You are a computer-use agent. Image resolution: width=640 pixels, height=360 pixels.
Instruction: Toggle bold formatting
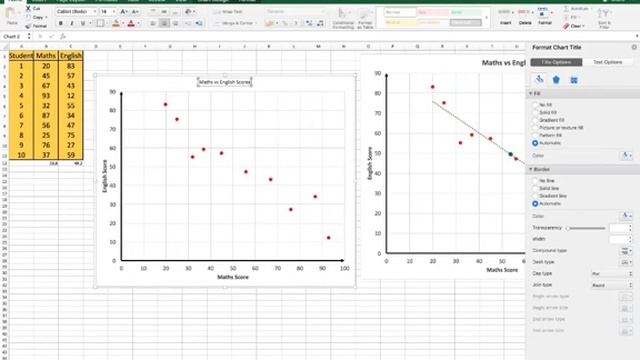click(61, 24)
